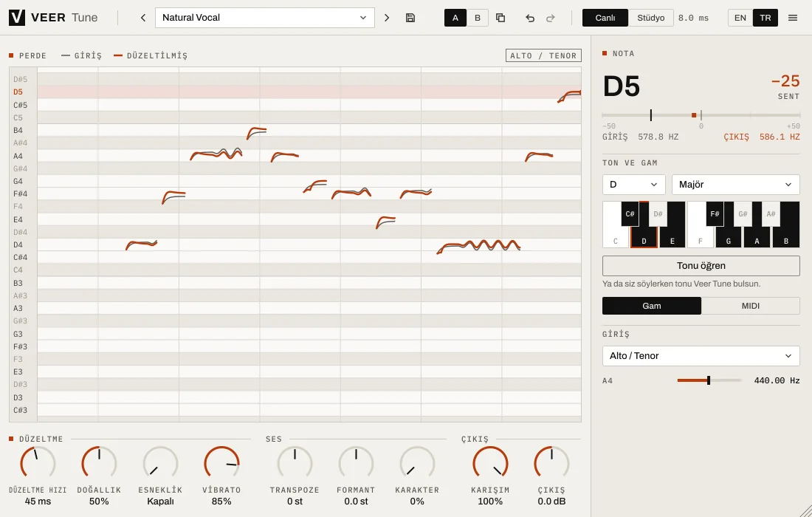Click the Formant knob
The image size is (812, 517).
point(356,463)
